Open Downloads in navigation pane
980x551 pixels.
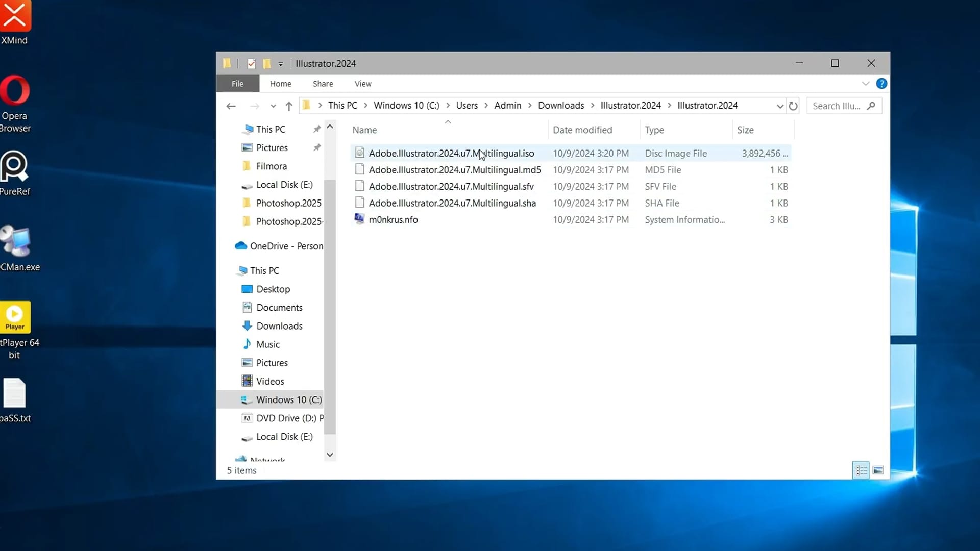tap(279, 326)
